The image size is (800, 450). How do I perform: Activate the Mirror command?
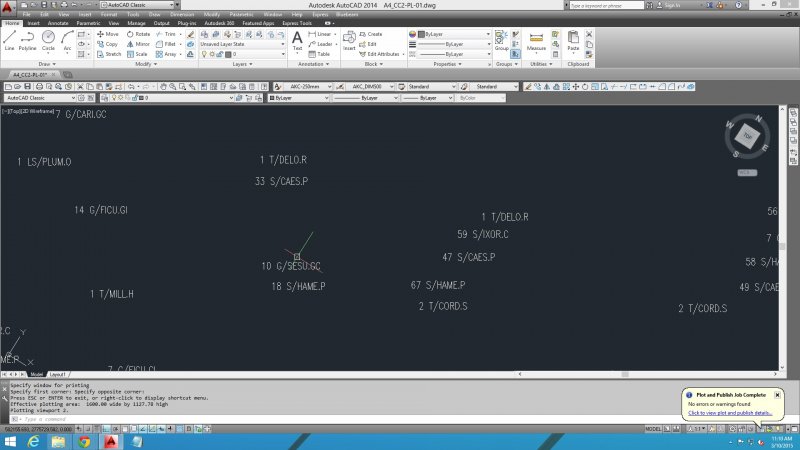[x=138, y=44]
